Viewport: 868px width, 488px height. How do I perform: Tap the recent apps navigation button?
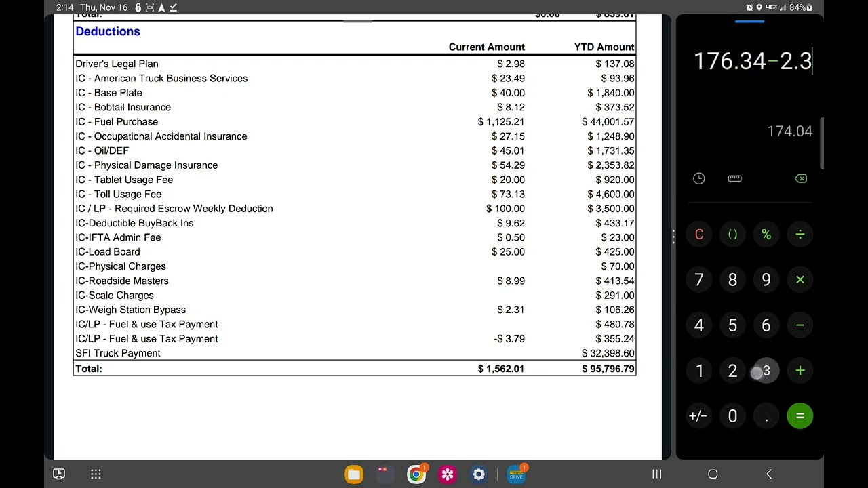tap(656, 474)
